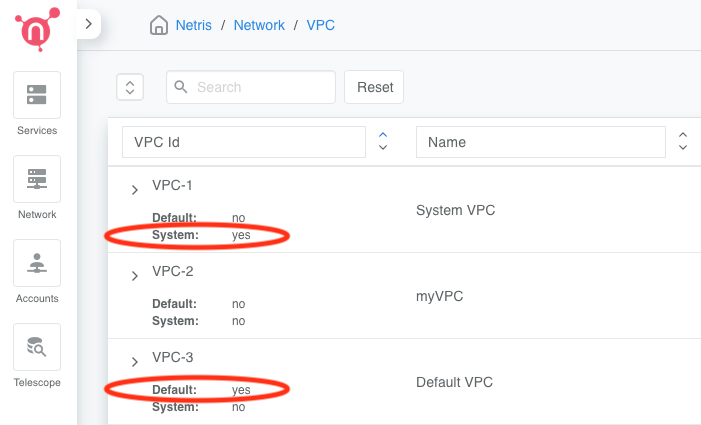Image resolution: width=701 pixels, height=425 pixels.
Task: Click the Services label in the sidebar
Action: 37,130
